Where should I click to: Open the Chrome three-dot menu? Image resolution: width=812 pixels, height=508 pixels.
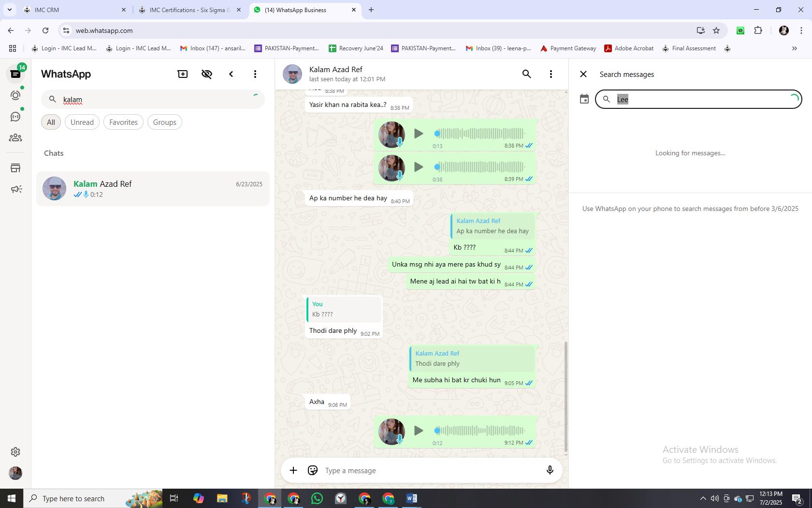point(801,30)
